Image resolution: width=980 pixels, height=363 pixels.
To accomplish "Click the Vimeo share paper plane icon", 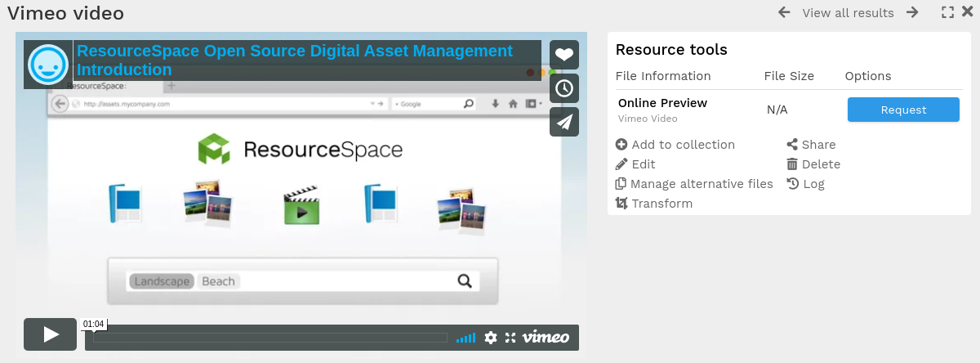I will coord(564,122).
